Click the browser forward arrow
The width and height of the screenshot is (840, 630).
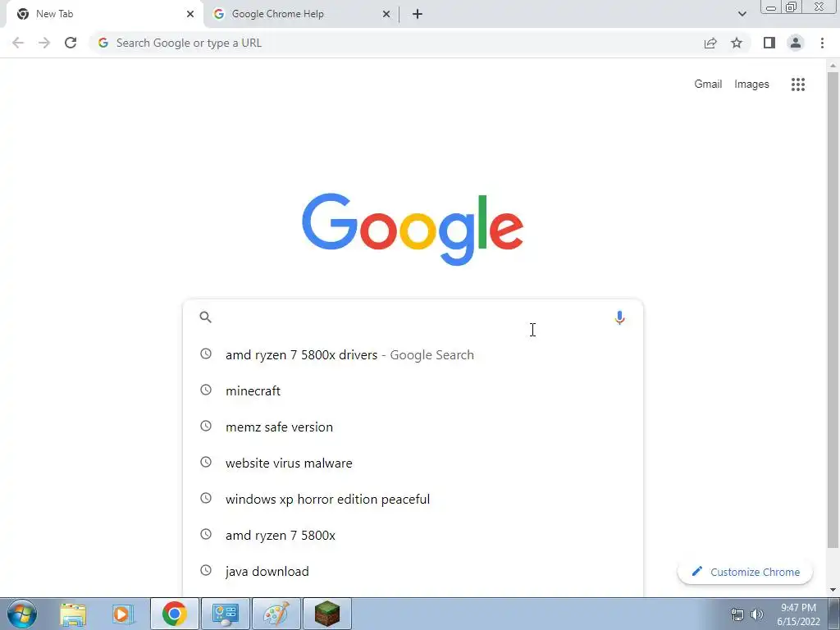44,43
